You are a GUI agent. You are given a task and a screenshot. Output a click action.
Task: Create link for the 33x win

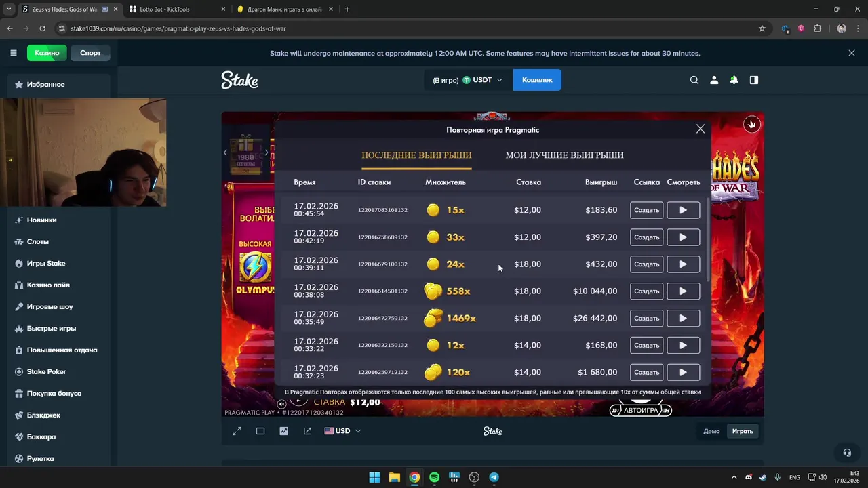[646, 237]
